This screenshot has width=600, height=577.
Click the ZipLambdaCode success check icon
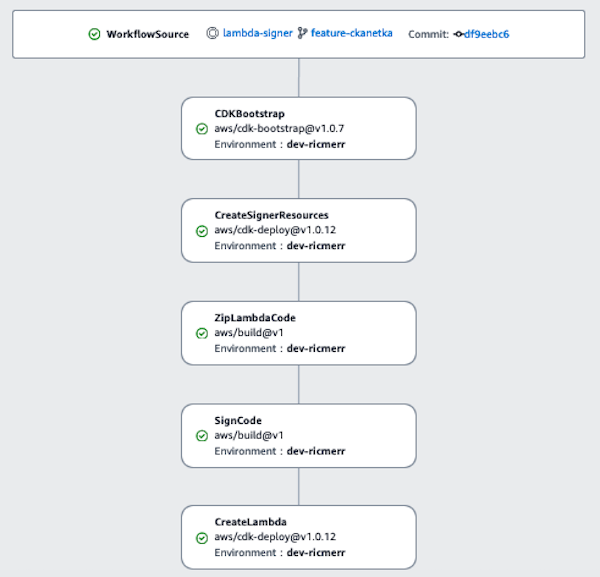click(x=202, y=333)
